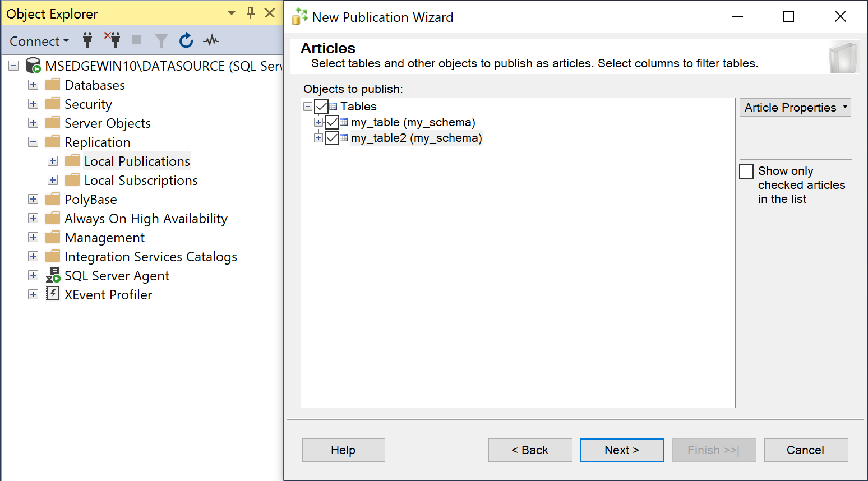Open the Article Properties dropdown
Viewport: 868px width, 481px height.
coord(795,107)
